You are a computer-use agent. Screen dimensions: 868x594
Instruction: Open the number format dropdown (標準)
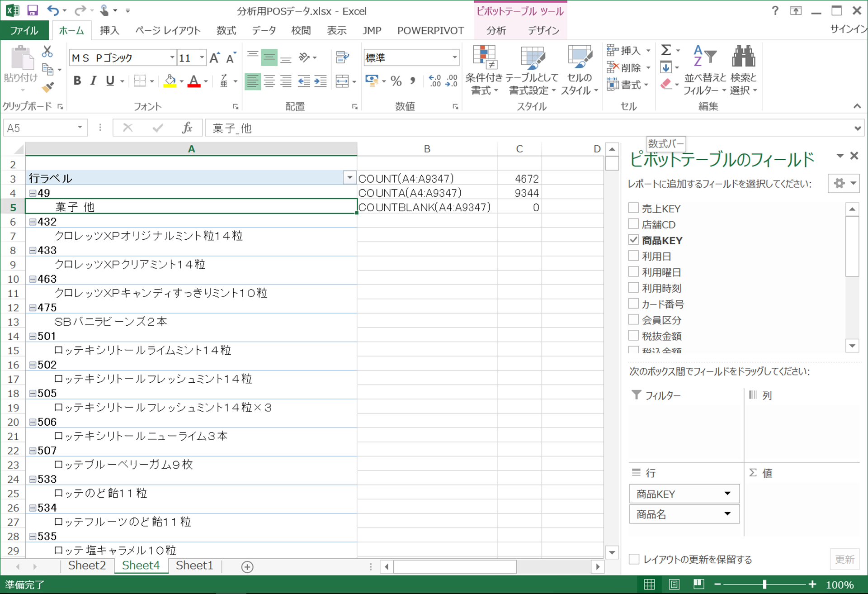coord(454,57)
